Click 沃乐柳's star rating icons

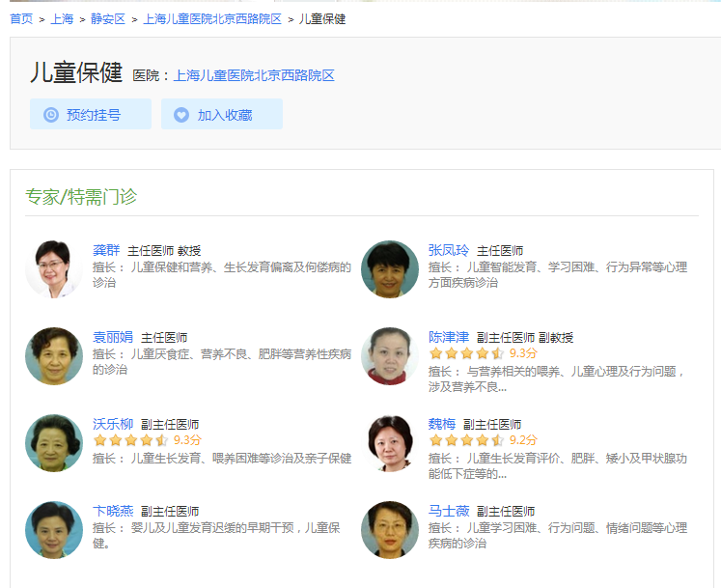130,440
